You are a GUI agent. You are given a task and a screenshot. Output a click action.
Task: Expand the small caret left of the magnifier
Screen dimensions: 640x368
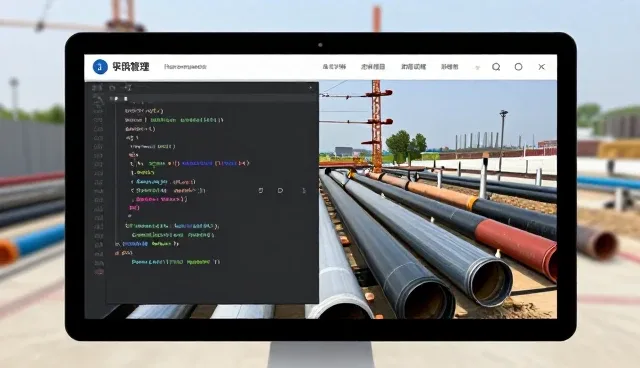click(478, 68)
